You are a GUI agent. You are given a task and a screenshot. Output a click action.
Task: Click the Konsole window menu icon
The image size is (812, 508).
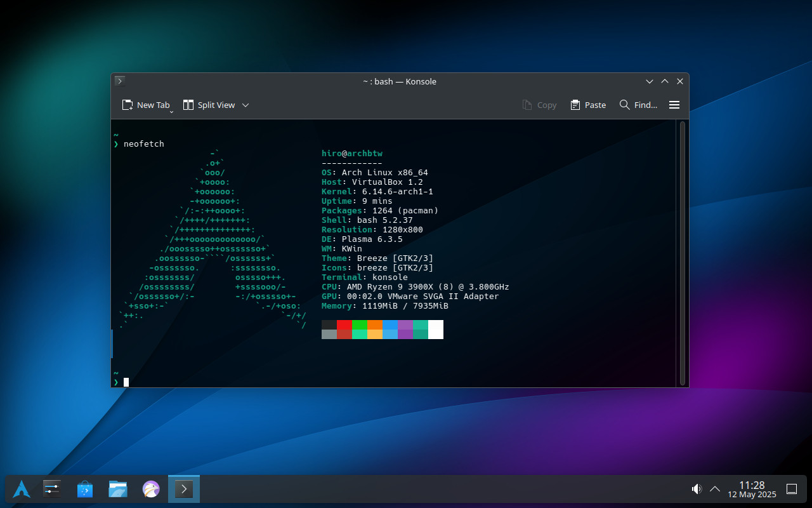120,81
